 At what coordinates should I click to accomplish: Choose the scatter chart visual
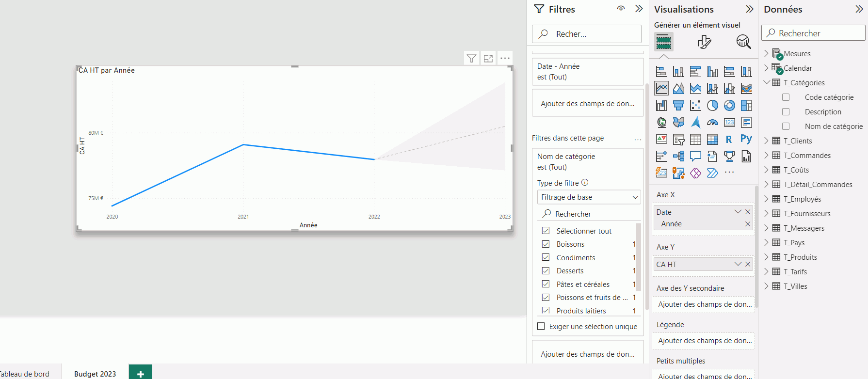(x=695, y=105)
